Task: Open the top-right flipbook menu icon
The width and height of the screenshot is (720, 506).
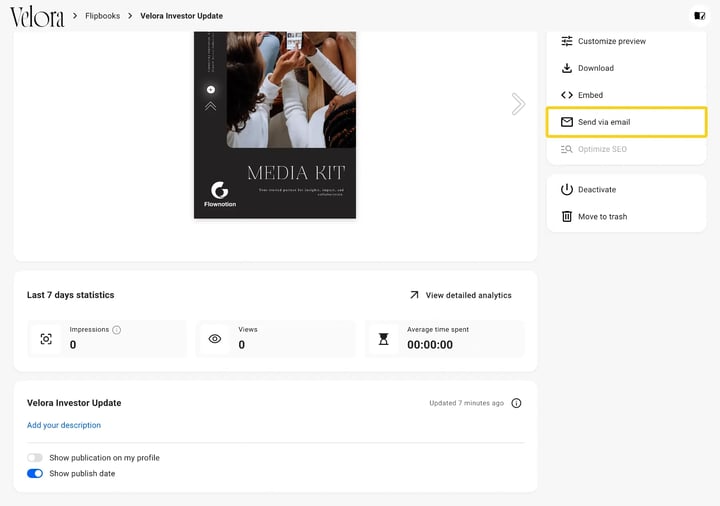Action: click(x=699, y=16)
